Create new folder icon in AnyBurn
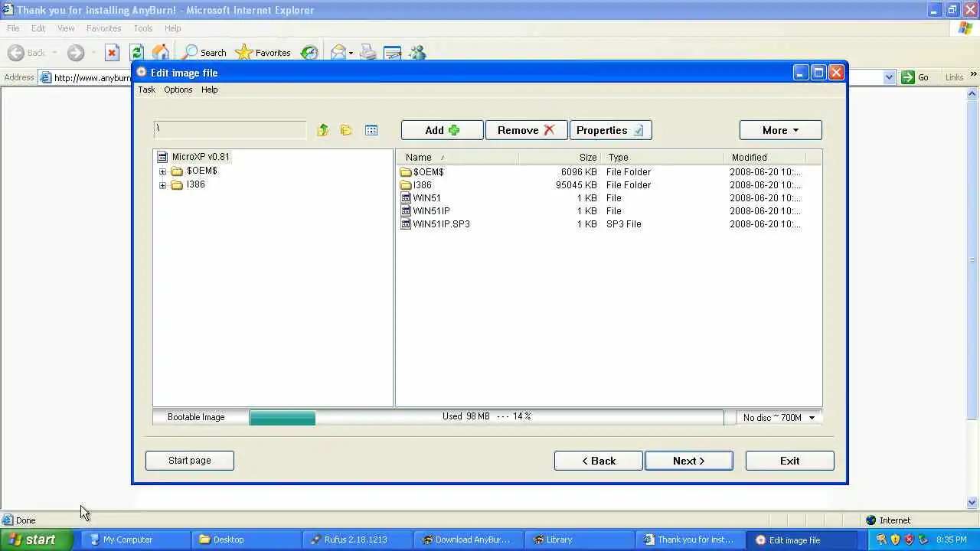This screenshot has width=980, height=551. coord(346,130)
